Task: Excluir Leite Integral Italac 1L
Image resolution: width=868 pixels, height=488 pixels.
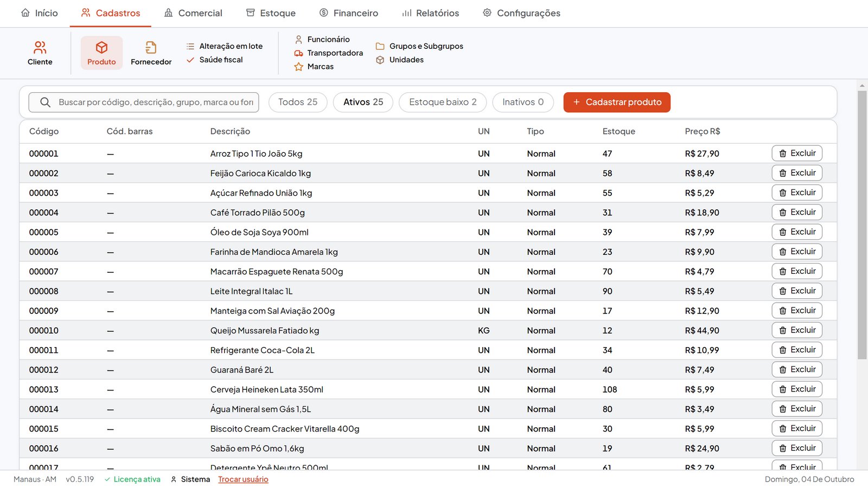Action: pyautogui.click(x=797, y=291)
